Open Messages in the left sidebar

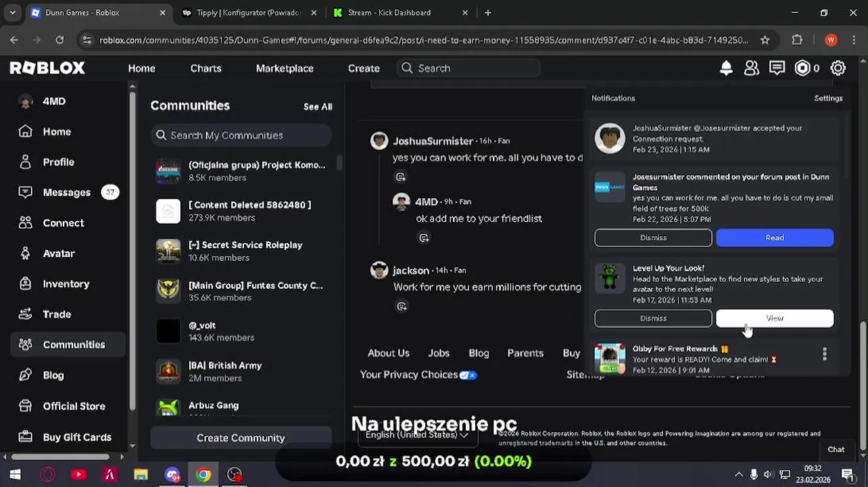pyautogui.click(x=68, y=193)
